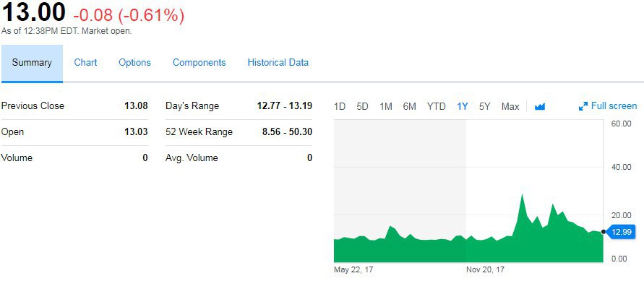Open the chart type area icon
Screen dimensions: 644x281
pos(540,107)
